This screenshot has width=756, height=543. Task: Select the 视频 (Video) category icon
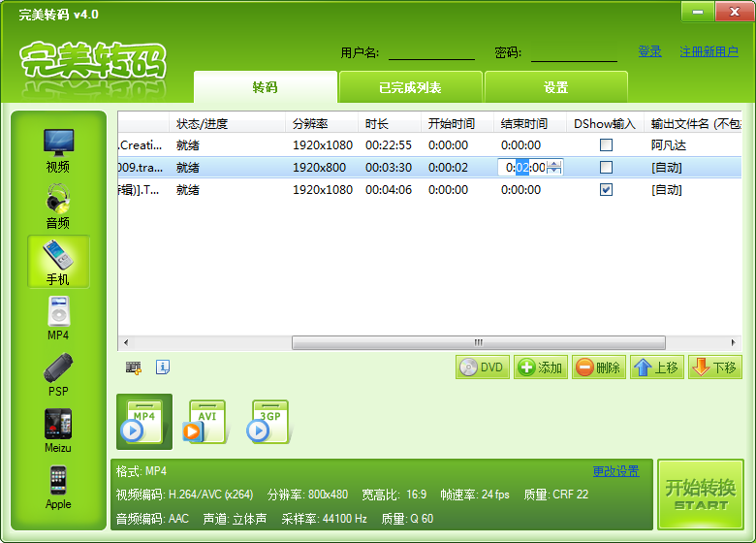pos(58,150)
